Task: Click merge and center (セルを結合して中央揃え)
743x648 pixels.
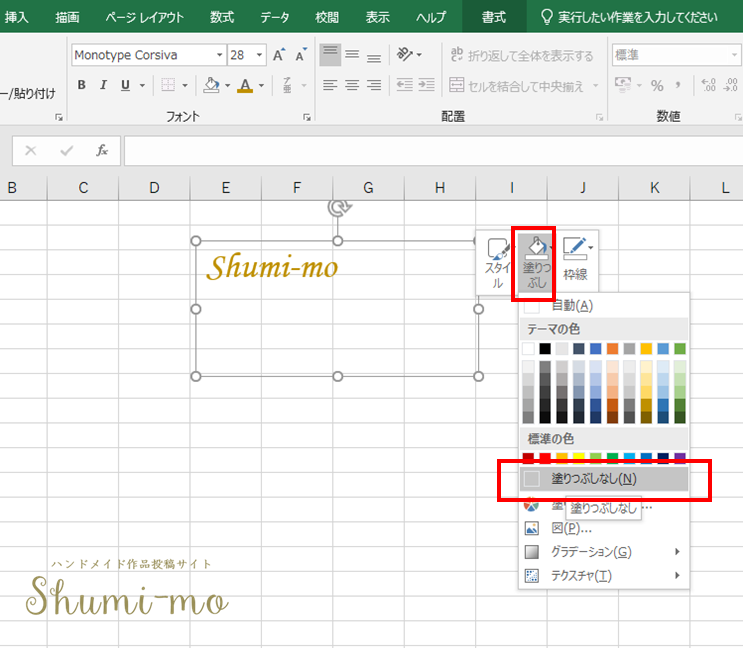Action: [x=516, y=86]
